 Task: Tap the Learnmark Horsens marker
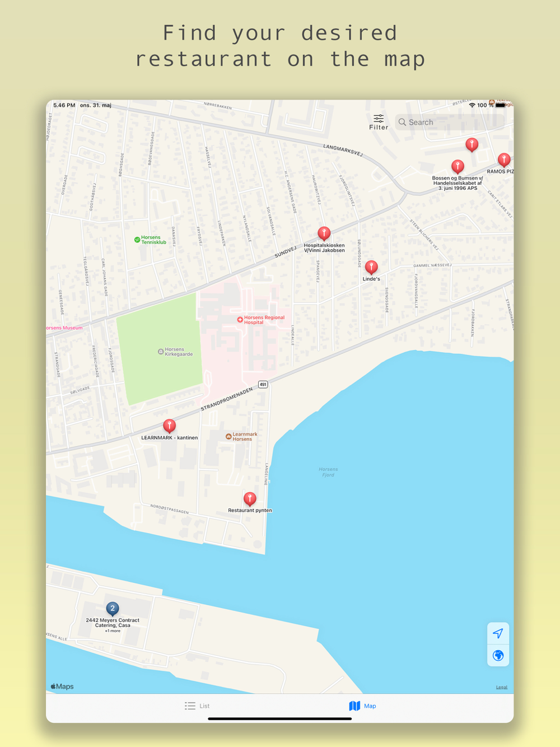coord(228,436)
